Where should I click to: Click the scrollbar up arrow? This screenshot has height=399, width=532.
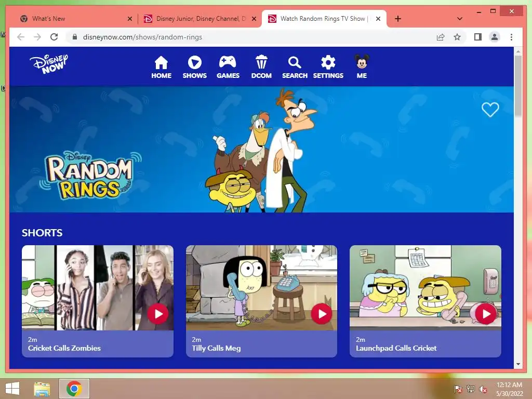point(518,51)
